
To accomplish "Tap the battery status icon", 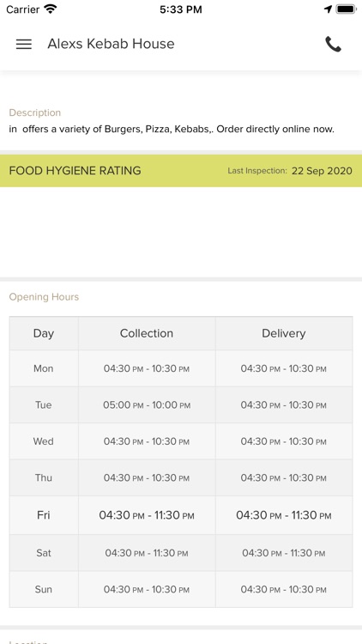I will point(346,9).
